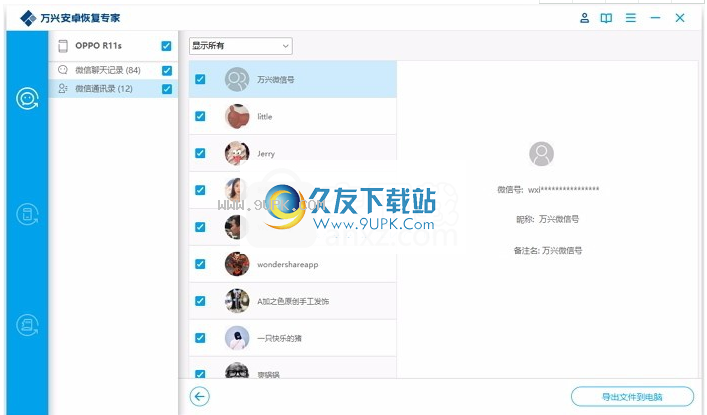Open the user guide book icon
707x415 pixels.
(606, 18)
